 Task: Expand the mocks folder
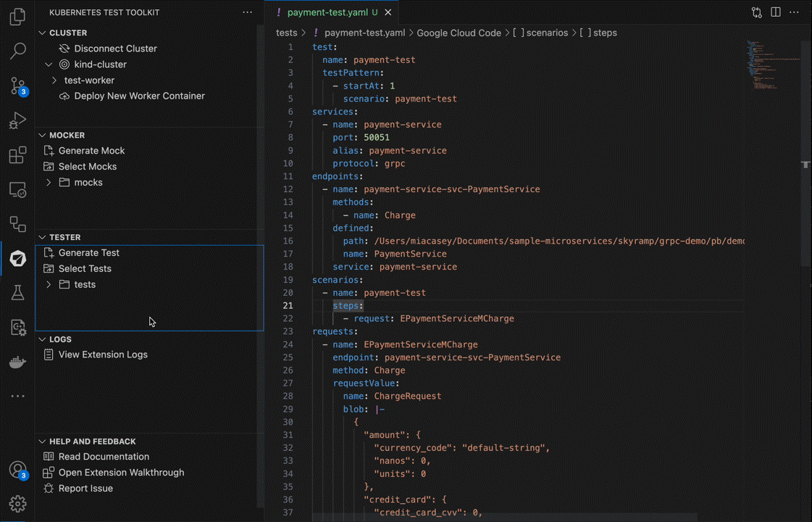pos(49,183)
